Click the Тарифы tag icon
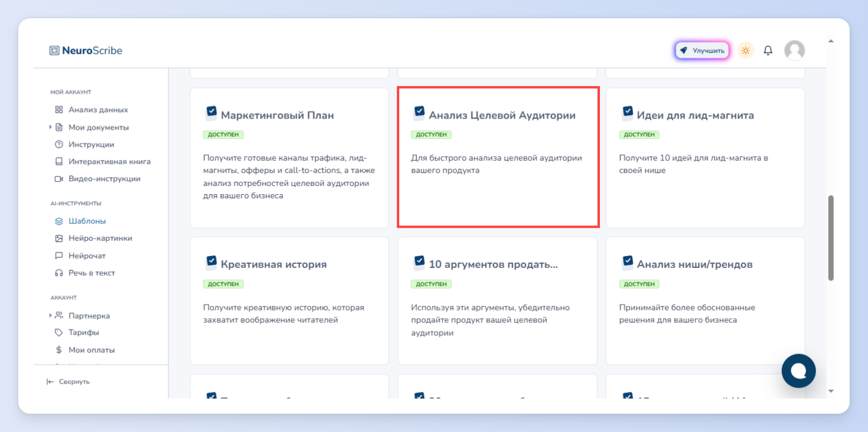The width and height of the screenshot is (868, 432). [x=58, y=332]
